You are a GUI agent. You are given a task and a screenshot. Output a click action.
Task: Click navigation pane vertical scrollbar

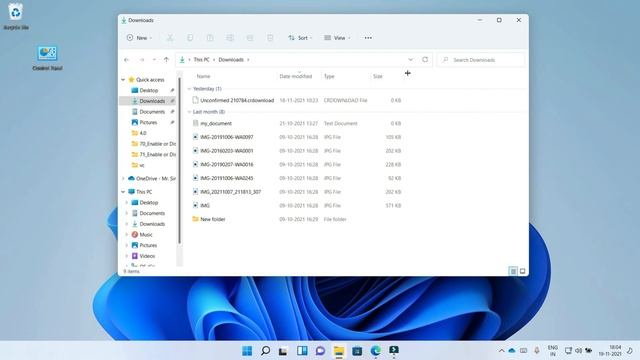(179, 161)
